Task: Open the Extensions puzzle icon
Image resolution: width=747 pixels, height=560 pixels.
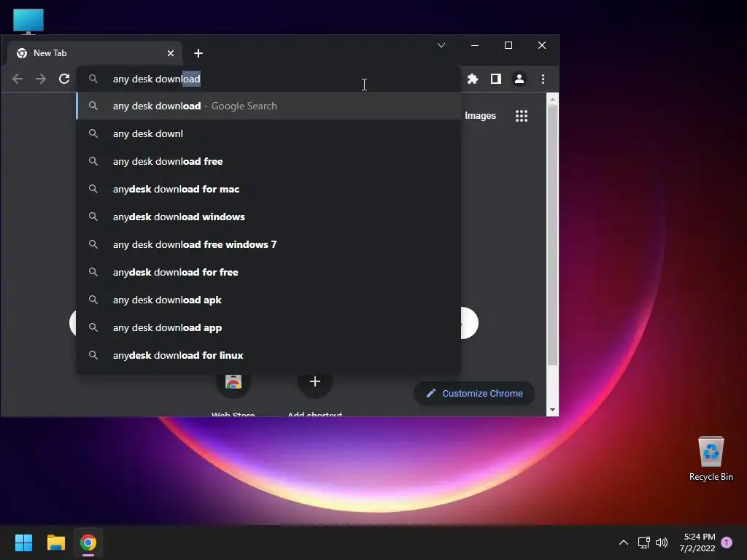Action: point(473,79)
